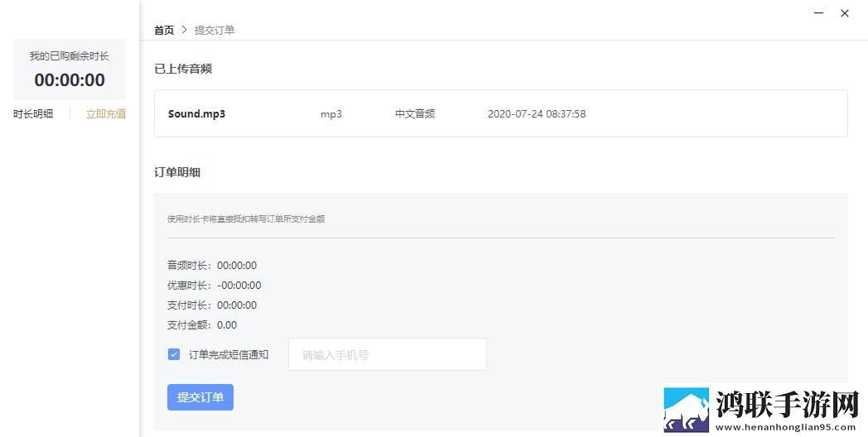
Task: Click the 音频时长 value line
Action: click(x=212, y=266)
